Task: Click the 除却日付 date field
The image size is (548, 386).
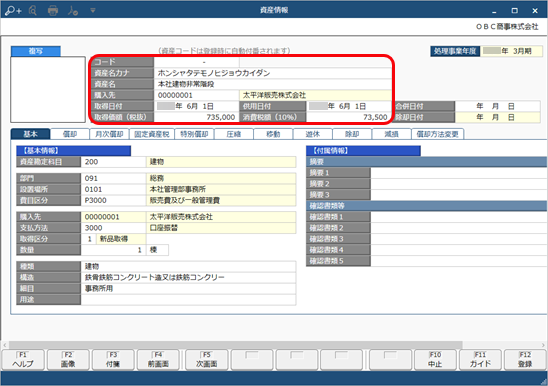Action: click(x=498, y=117)
